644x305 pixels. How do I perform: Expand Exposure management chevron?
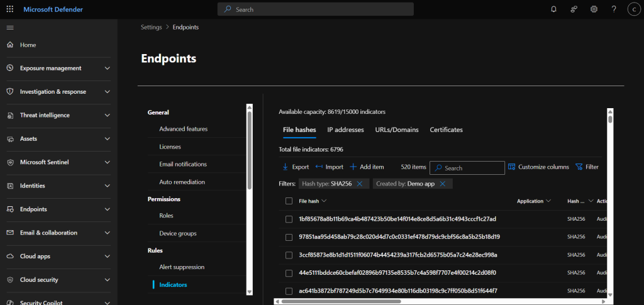click(107, 68)
